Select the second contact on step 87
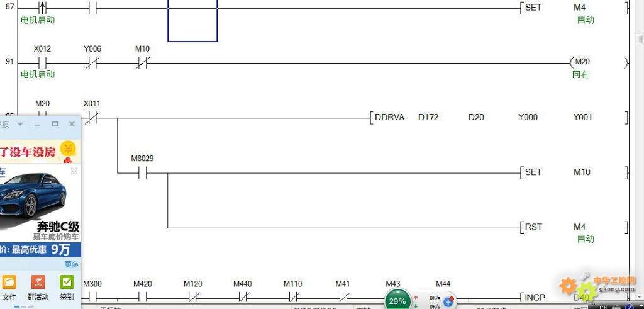The height and width of the screenshot is (309, 644). click(x=93, y=8)
